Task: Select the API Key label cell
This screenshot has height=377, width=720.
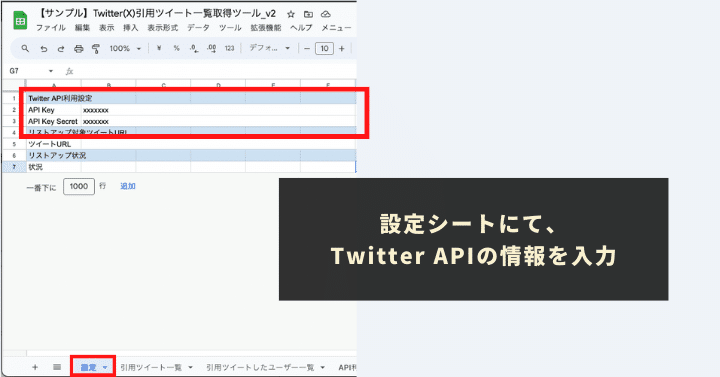Action: (54, 110)
